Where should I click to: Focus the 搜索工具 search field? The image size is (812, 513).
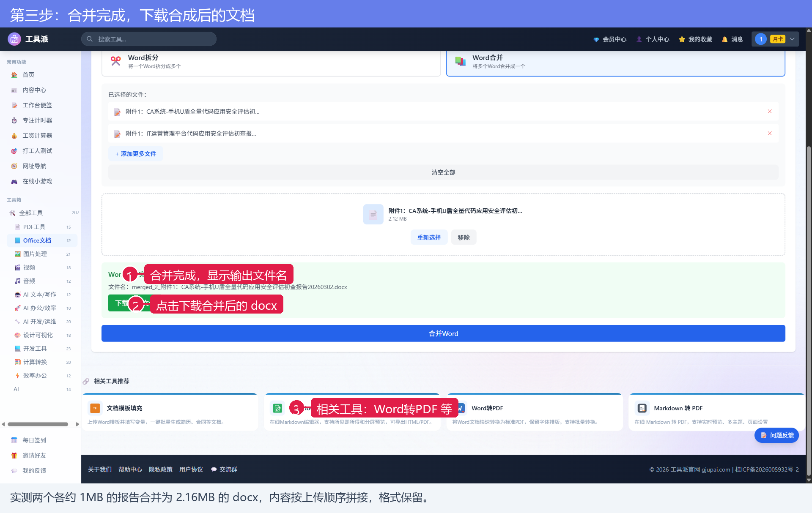(x=149, y=39)
